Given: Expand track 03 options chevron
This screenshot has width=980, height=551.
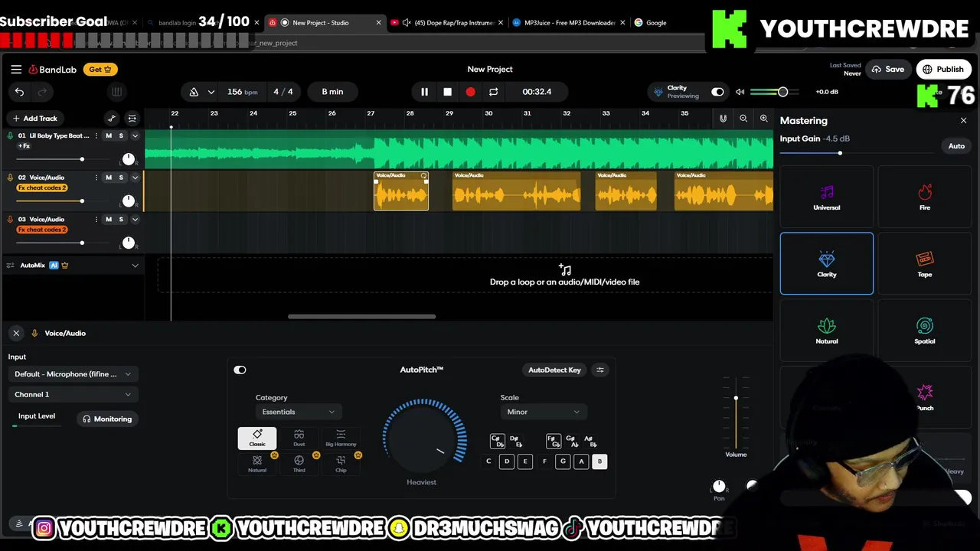Looking at the screenshot, I should tap(135, 220).
